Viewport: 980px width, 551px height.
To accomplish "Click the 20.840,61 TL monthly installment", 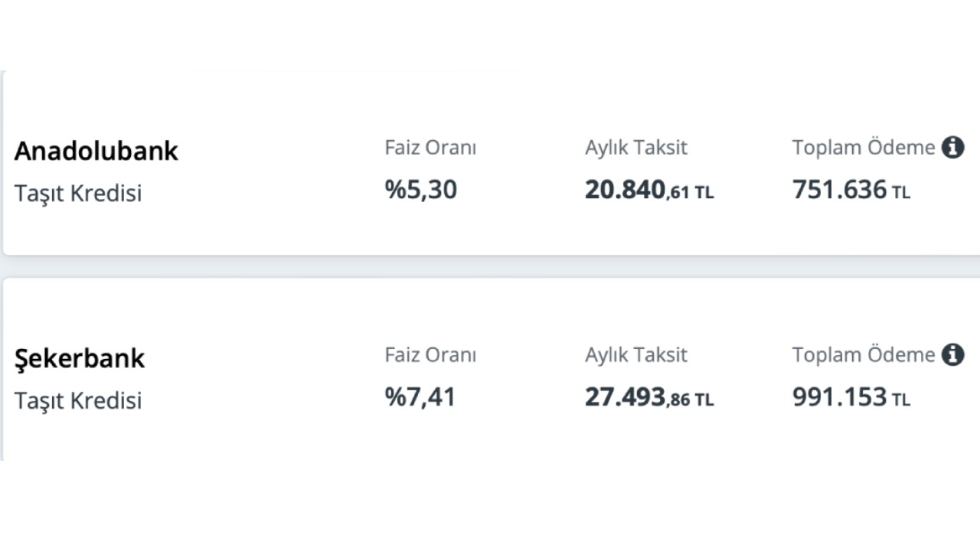I will (649, 190).
